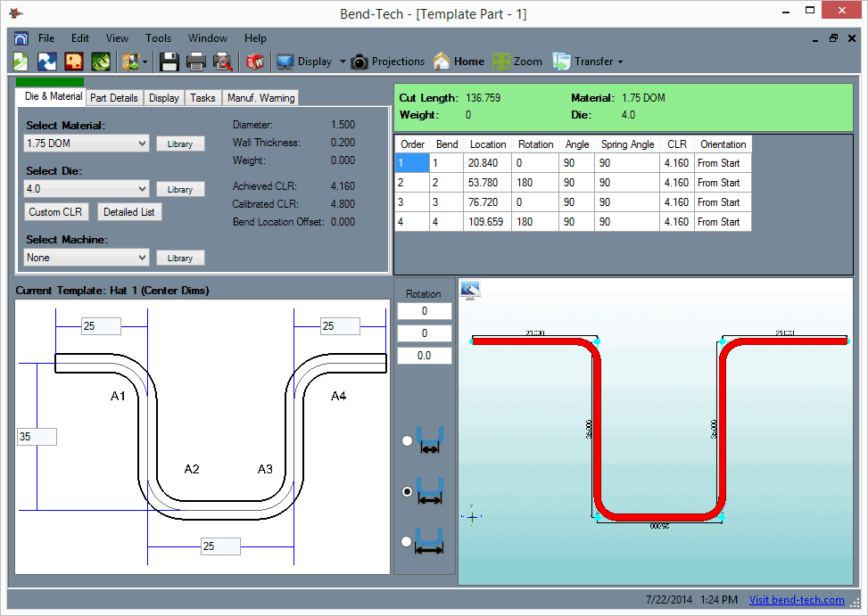Viewport: 868px width, 616px height.
Task: Export to SolidWorks with the SW icon
Action: tap(256, 61)
